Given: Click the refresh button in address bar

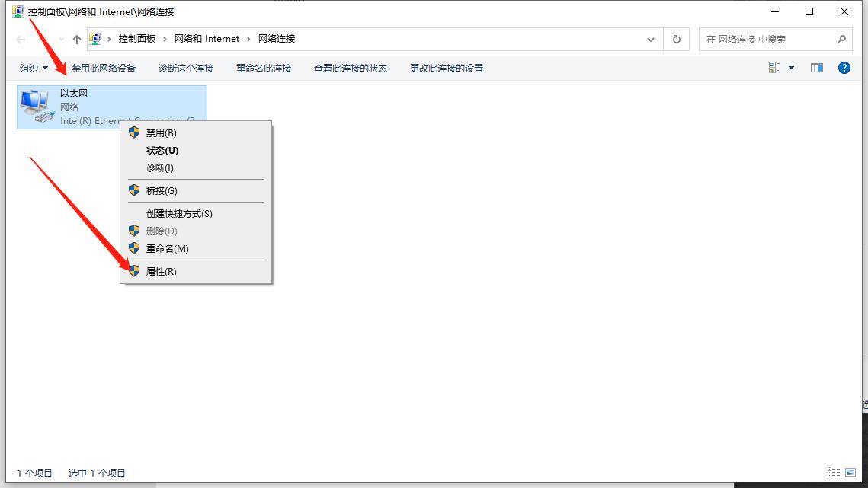Looking at the screenshot, I should (x=676, y=39).
